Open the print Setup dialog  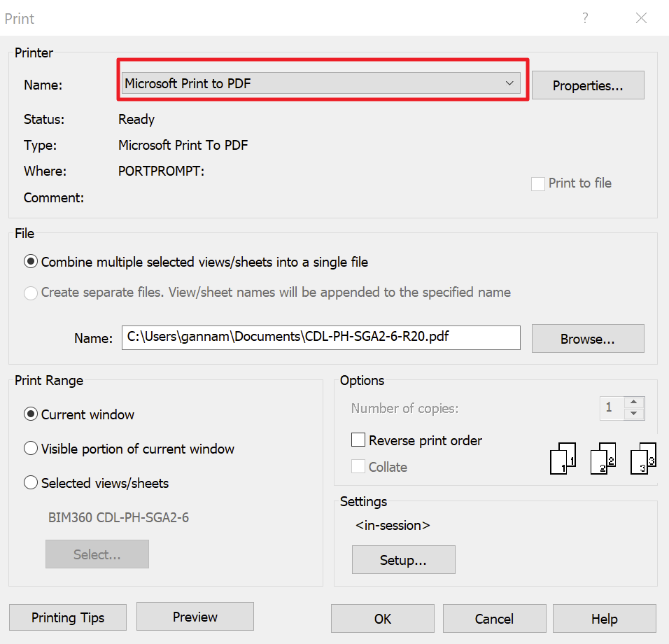403,559
